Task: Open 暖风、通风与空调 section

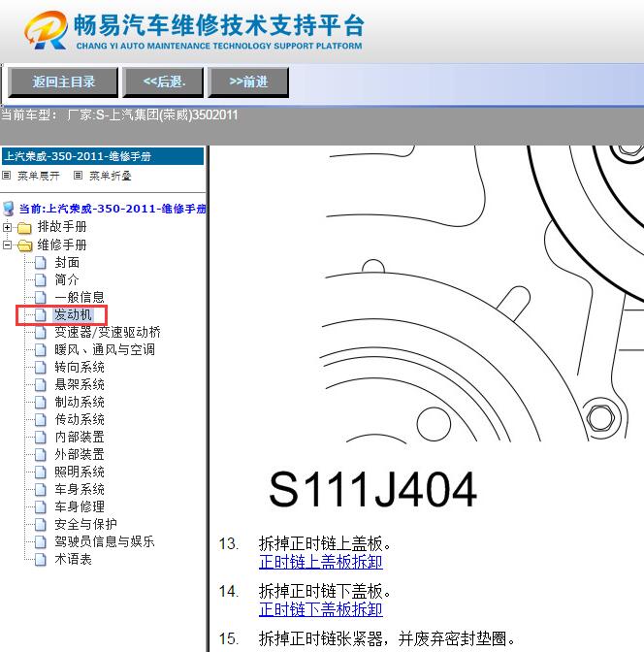Action: point(105,349)
